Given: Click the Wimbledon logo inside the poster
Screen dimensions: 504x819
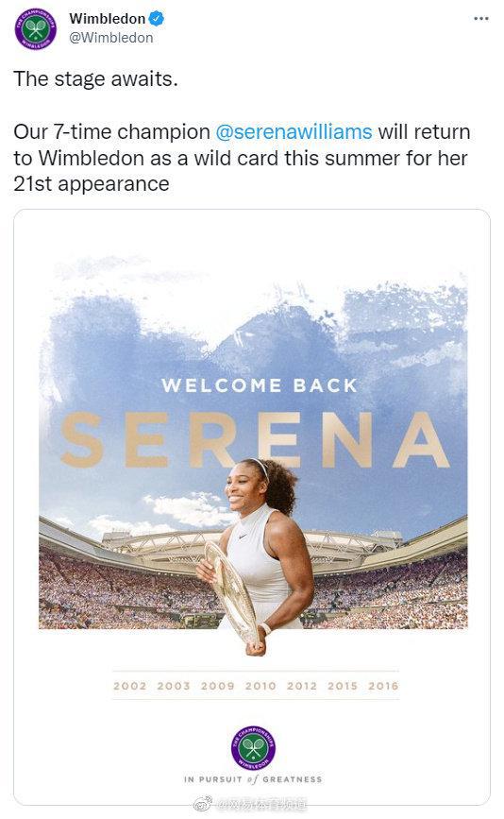Looking at the screenshot, I should [x=254, y=747].
